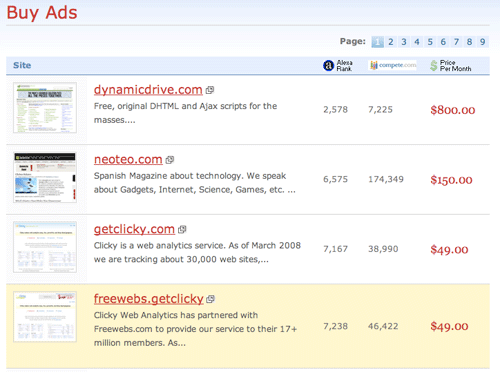Click external-link icon next to neoteo.com
This screenshot has height=372, width=500.
(x=170, y=160)
